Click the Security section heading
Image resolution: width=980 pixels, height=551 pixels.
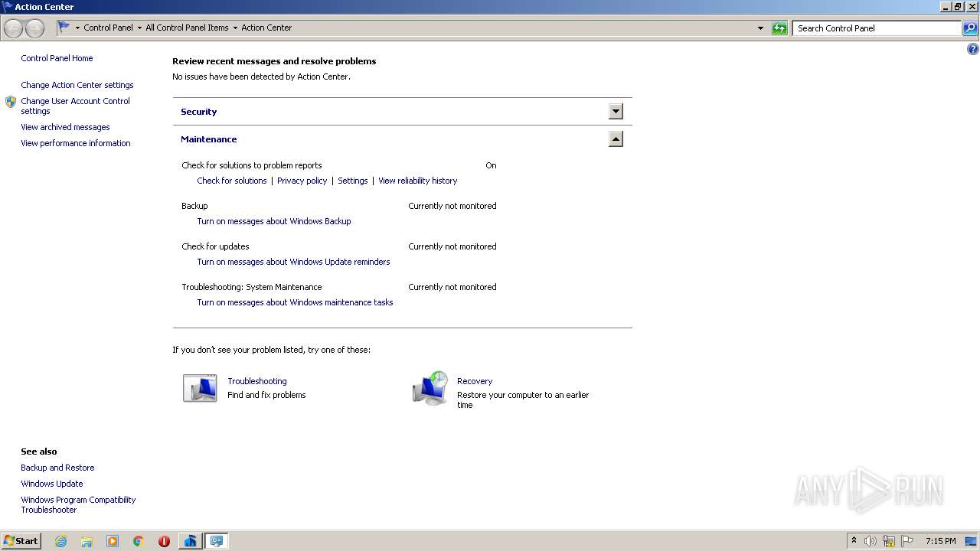(x=198, y=112)
